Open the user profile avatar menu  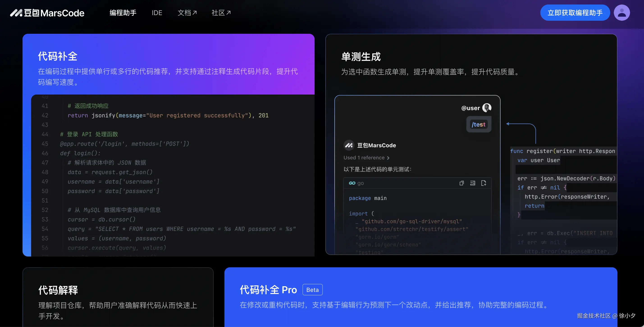pos(621,13)
